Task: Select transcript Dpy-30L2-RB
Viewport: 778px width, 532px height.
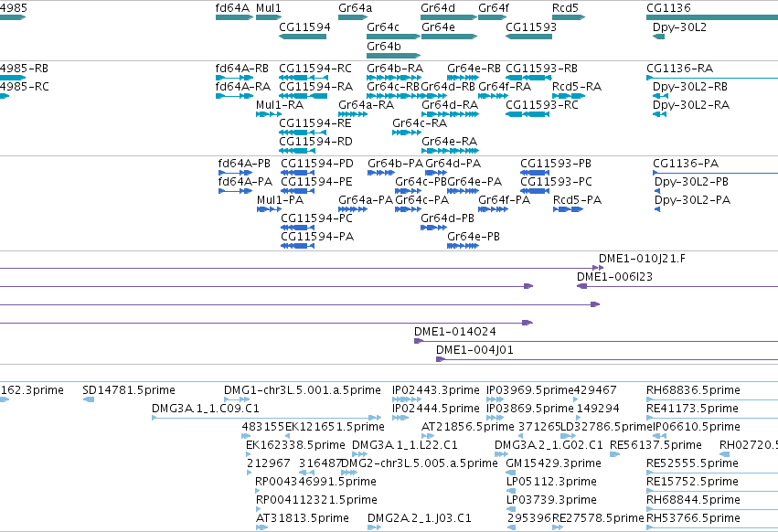Action: (660, 96)
